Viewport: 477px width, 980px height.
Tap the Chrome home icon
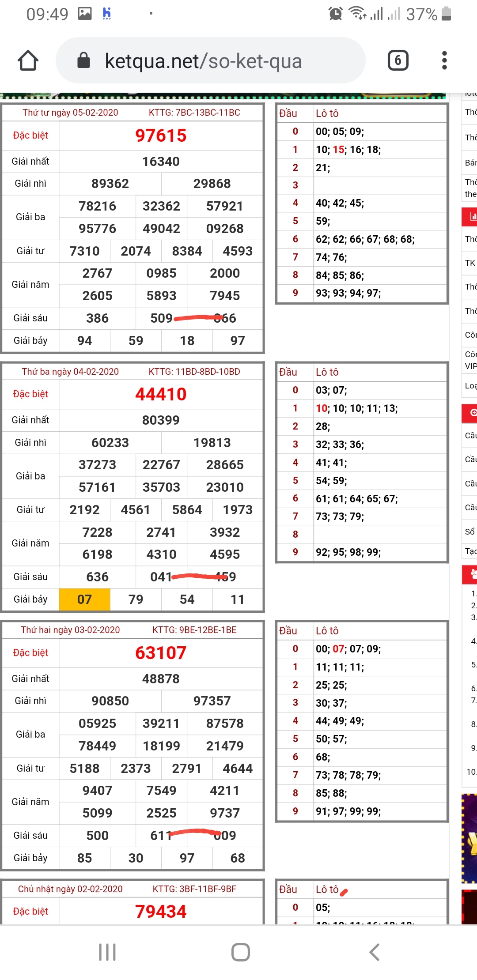coord(28,60)
